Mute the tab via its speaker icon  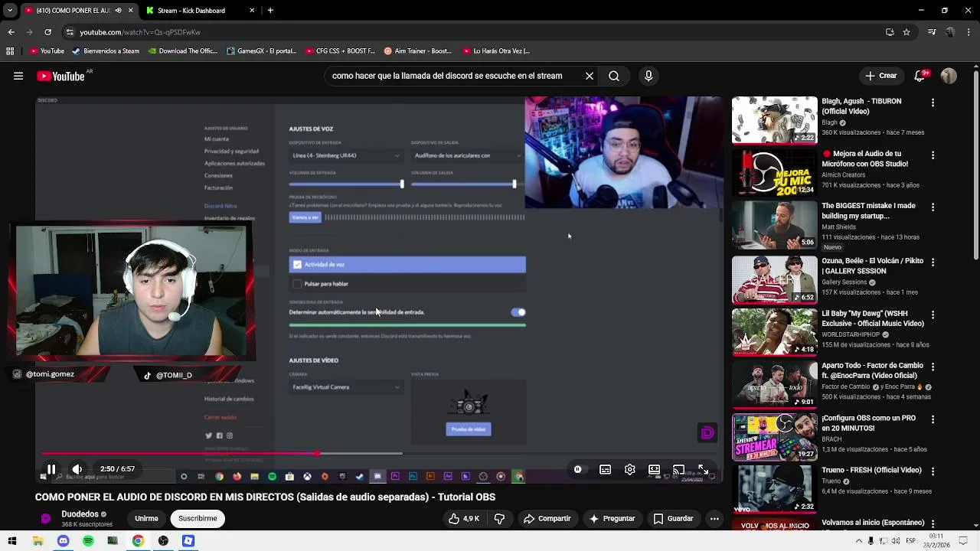pyautogui.click(x=118, y=11)
